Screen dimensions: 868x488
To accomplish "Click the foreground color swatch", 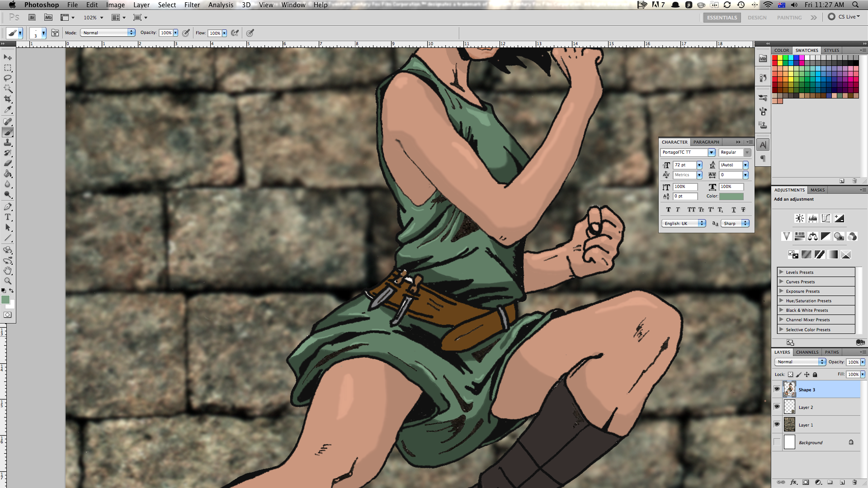I will 5,300.
